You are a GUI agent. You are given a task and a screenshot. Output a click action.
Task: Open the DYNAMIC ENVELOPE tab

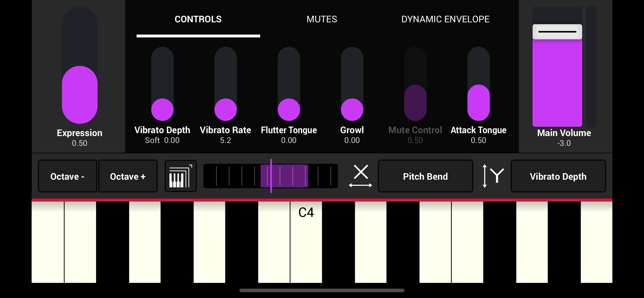[445, 19]
